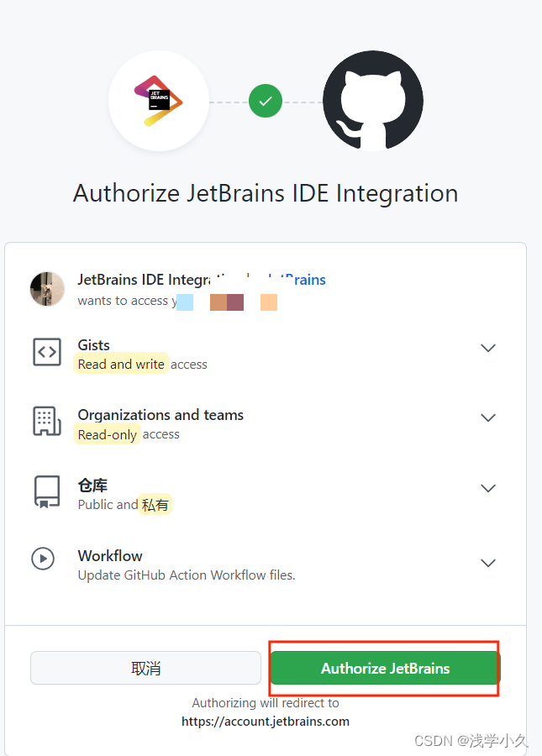Click the green checkmark connection icon

pyautogui.click(x=266, y=101)
